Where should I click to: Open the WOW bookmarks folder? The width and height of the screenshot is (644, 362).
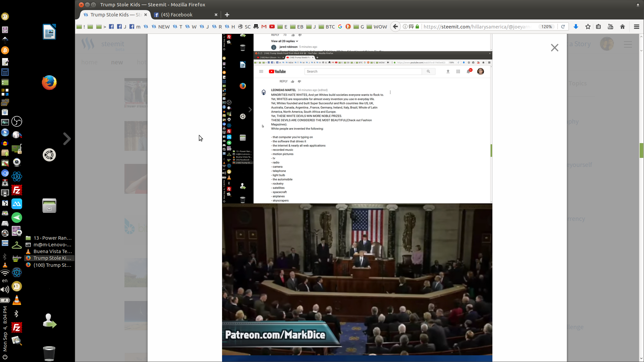[x=377, y=26]
